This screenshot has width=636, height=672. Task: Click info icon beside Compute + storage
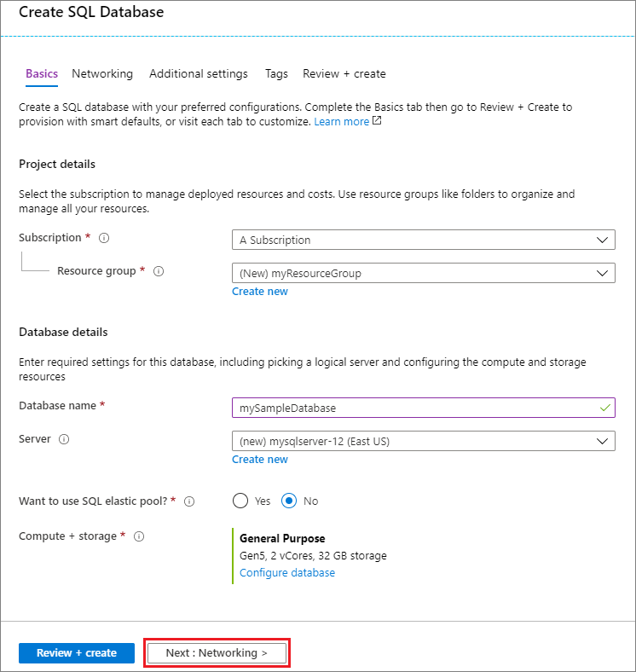coord(139,536)
